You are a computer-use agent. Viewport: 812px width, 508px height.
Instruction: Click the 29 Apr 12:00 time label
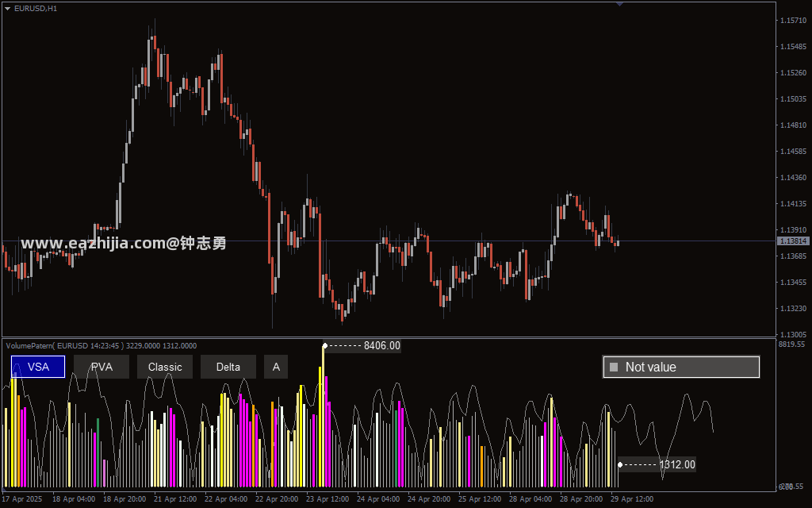[632, 499]
